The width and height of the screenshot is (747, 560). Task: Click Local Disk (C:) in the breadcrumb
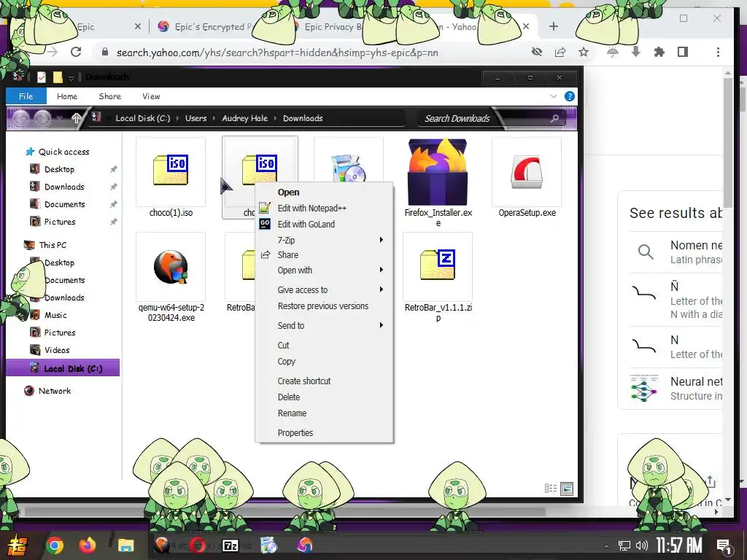tap(142, 118)
